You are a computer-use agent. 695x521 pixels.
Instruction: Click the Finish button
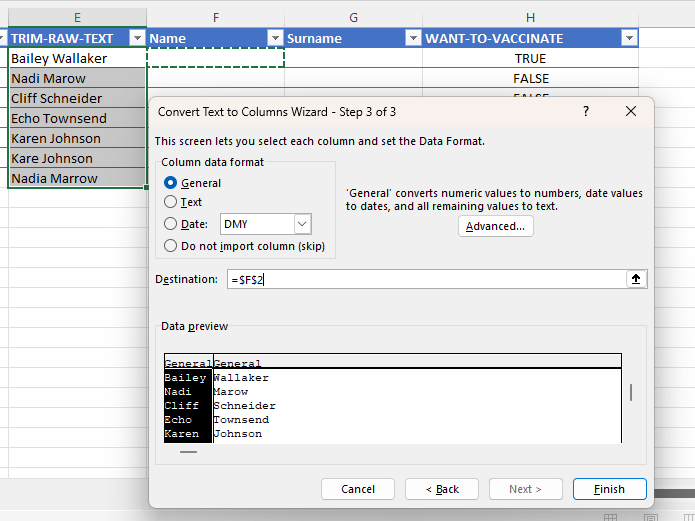(609, 489)
